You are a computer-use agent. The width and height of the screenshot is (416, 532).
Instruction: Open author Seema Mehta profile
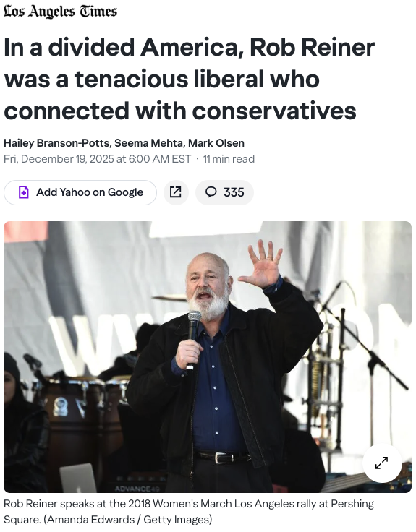coord(148,143)
